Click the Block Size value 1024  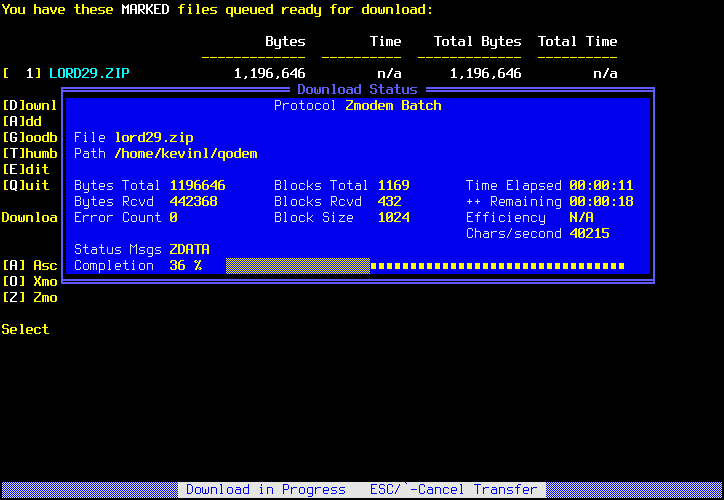(393, 217)
